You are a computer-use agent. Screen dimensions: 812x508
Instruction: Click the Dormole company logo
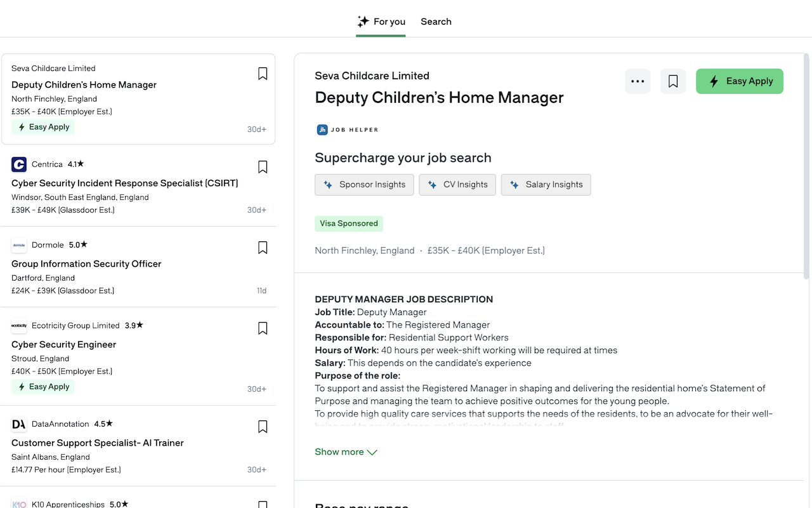pos(19,245)
